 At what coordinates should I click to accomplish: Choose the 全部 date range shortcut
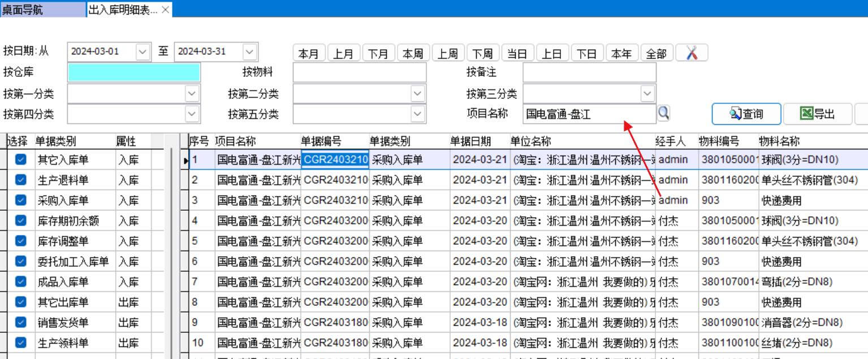(656, 54)
